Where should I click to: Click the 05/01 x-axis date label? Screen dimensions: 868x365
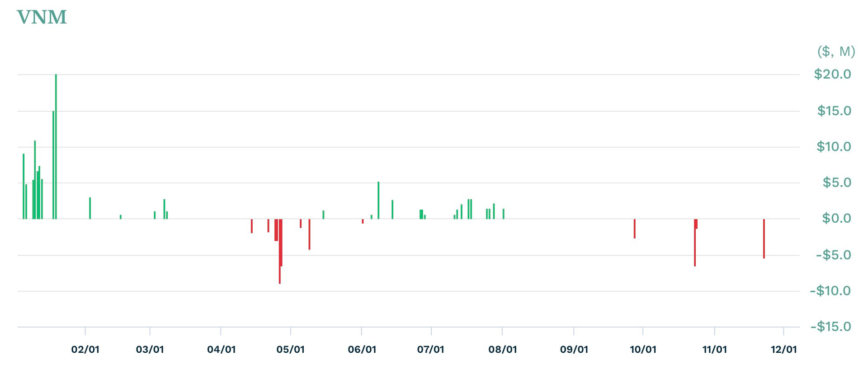[x=290, y=350]
